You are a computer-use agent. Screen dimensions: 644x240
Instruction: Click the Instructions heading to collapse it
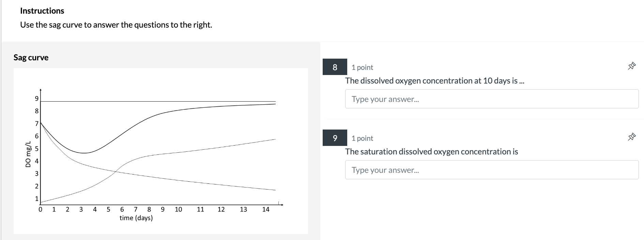point(42,11)
